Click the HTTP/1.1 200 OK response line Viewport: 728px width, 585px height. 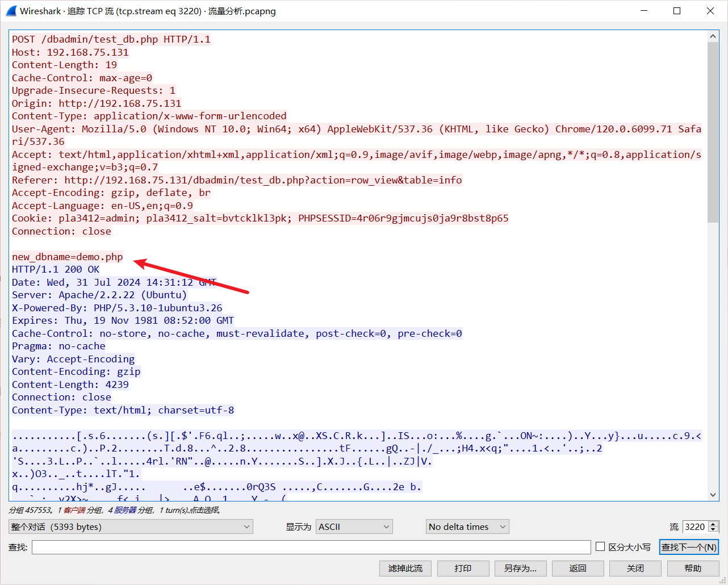tap(56, 269)
